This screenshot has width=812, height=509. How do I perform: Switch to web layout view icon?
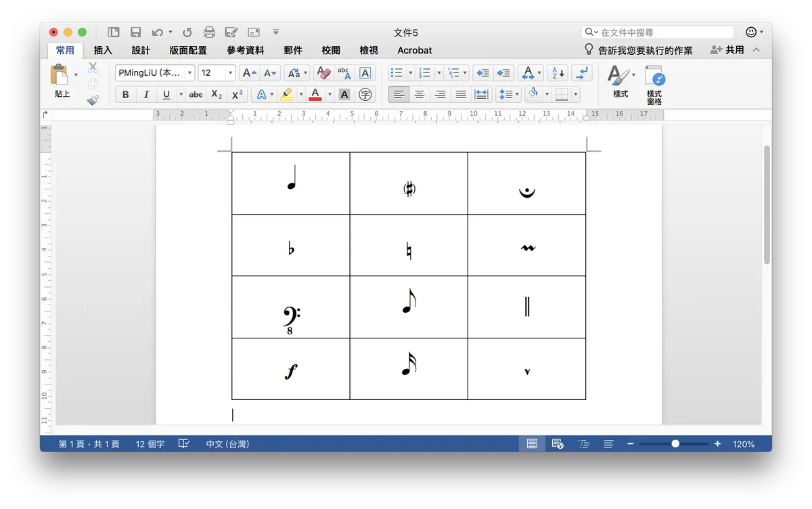558,444
